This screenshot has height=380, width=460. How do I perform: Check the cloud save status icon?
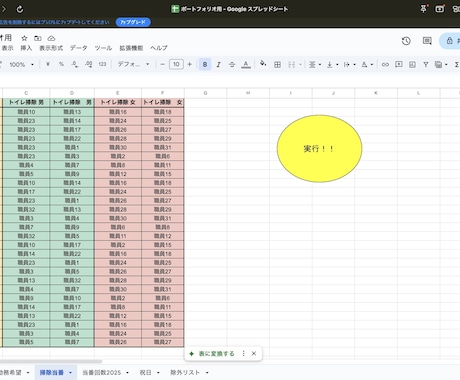coord(51,38)
